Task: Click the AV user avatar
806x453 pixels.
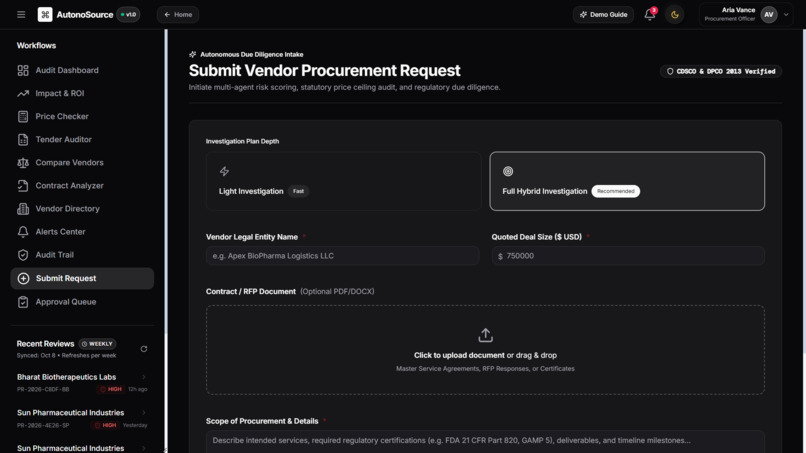Action: tap(768, 14)
